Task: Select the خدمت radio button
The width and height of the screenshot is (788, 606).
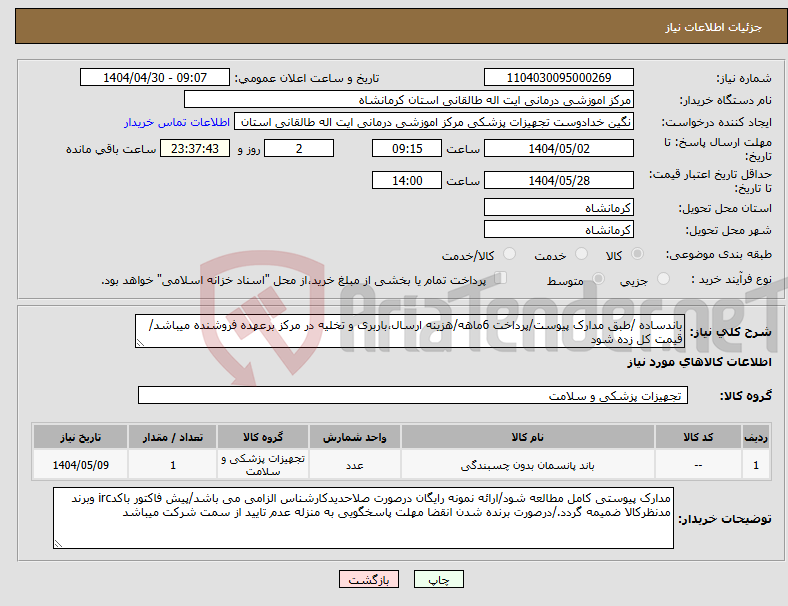Action: coord(581,254)
